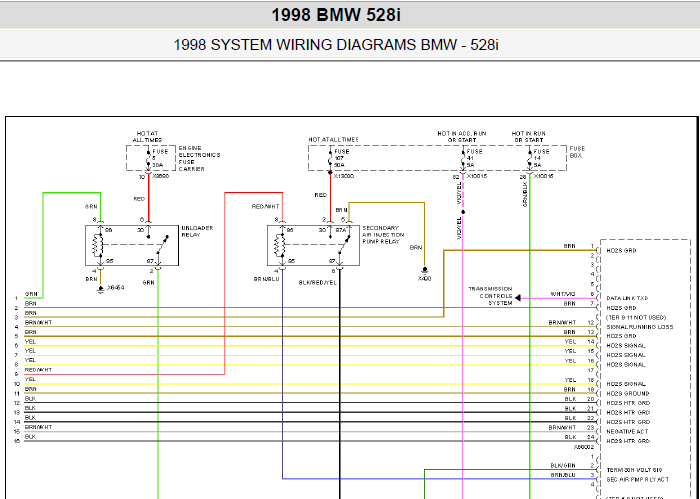Click the ground symbol at X8454
This screenshot has width=700, height=499.
click(x=100, y=289)
